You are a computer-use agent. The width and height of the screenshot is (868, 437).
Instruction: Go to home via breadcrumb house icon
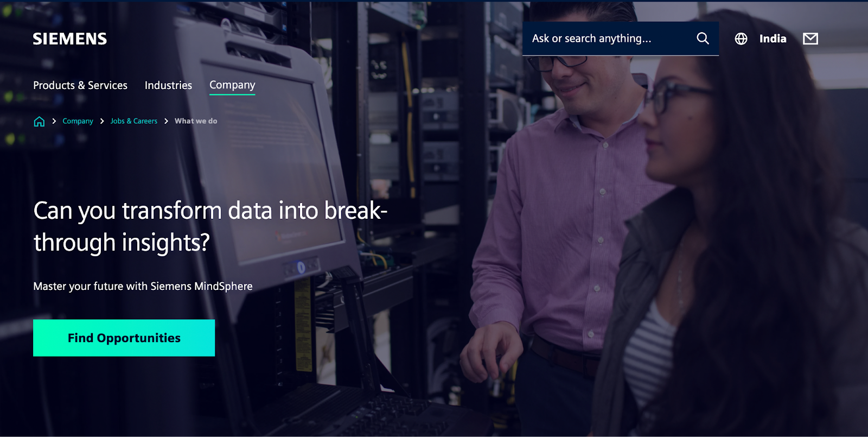click(39, 121)
